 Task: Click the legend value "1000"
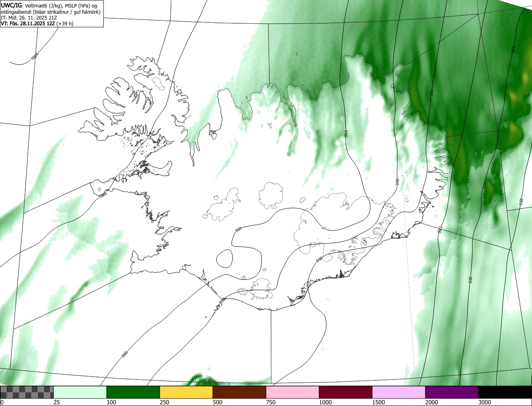[325, 402]
